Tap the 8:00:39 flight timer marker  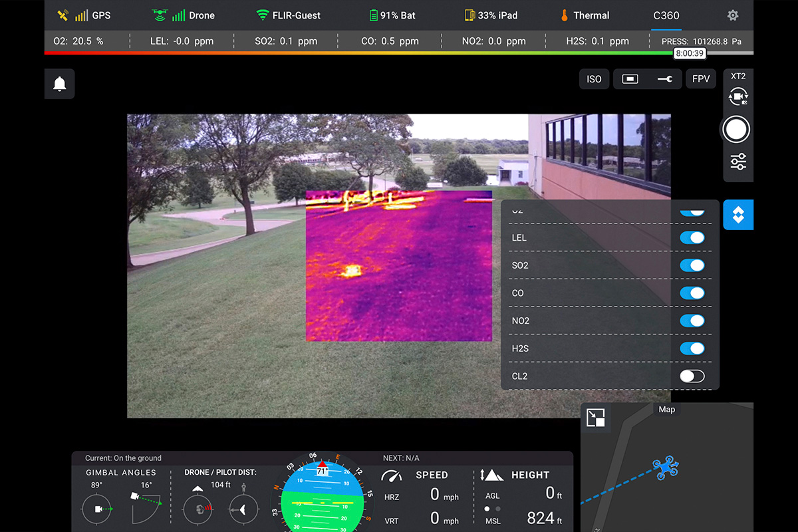[x=689, y=53]
